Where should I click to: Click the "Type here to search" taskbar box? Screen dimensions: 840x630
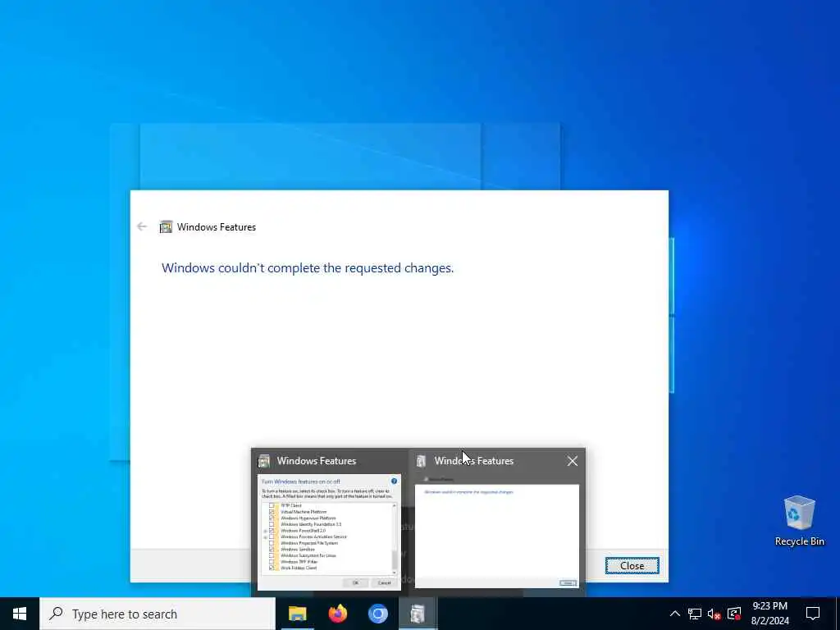click(x=157, y=614)
